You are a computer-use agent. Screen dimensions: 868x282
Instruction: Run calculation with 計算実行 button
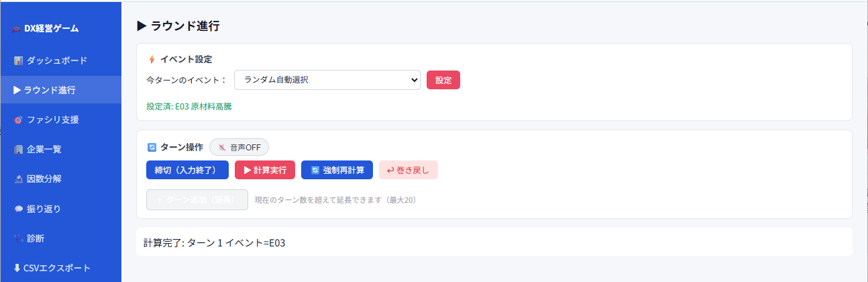(265, 171)
